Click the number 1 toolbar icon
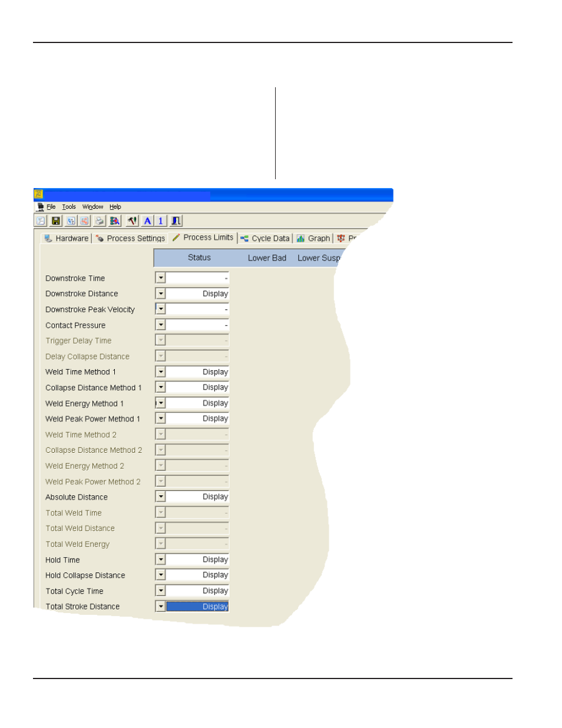Image resolution: width=562 pixels, height=728 pixels. [160, 221]
